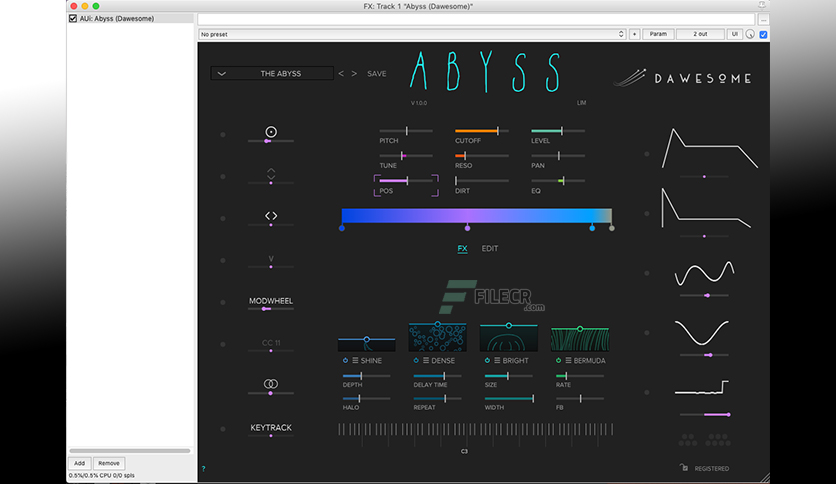This screenshot has width=836, height=484.
Task: Expand THE ABYSS preset chevron
Action: pos(222,74)
